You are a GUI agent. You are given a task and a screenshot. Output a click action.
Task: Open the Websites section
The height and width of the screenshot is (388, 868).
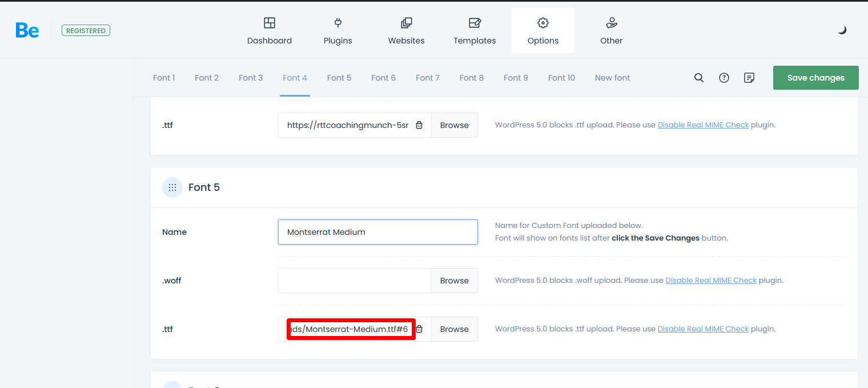pyautogui.click(x=406, y=31)
